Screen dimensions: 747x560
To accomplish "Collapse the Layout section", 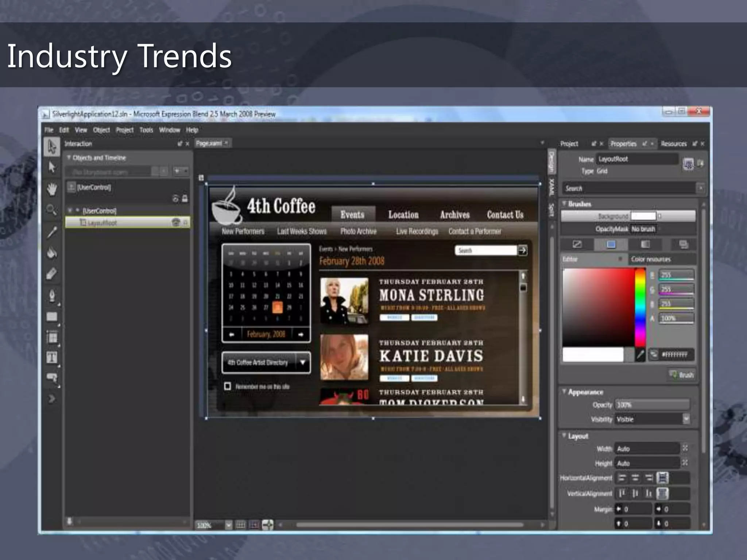I will click(564, 435).
